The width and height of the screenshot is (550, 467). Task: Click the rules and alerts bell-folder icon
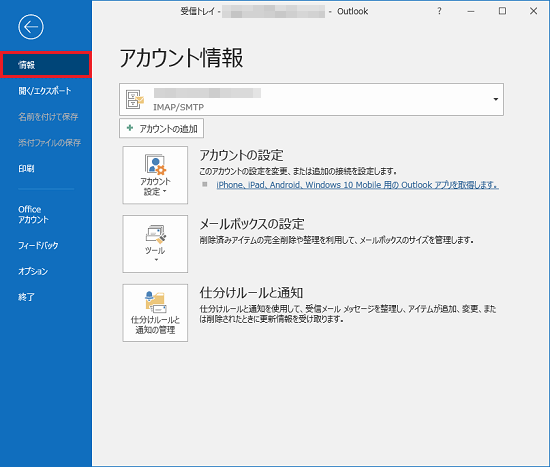(x=155, y=302)
